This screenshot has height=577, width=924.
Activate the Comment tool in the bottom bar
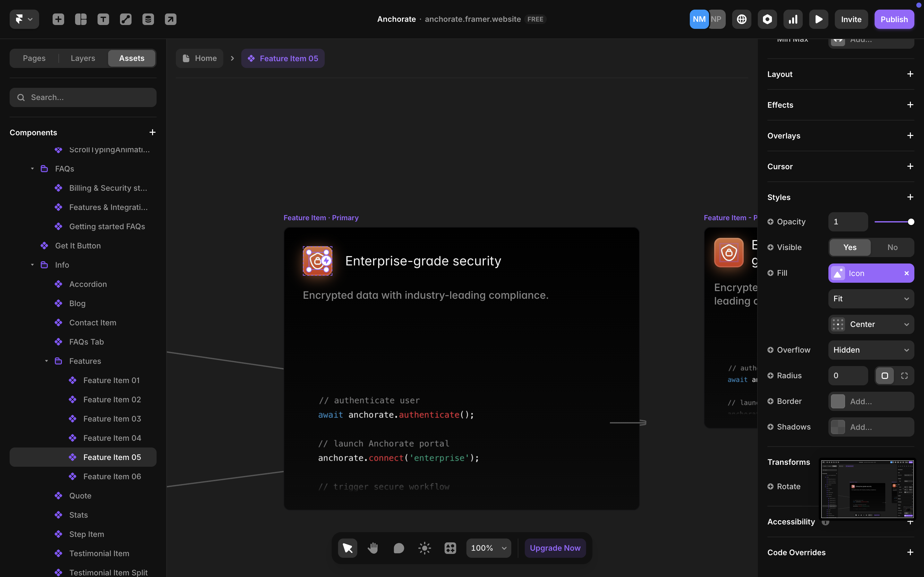click(x=398, y=548)
